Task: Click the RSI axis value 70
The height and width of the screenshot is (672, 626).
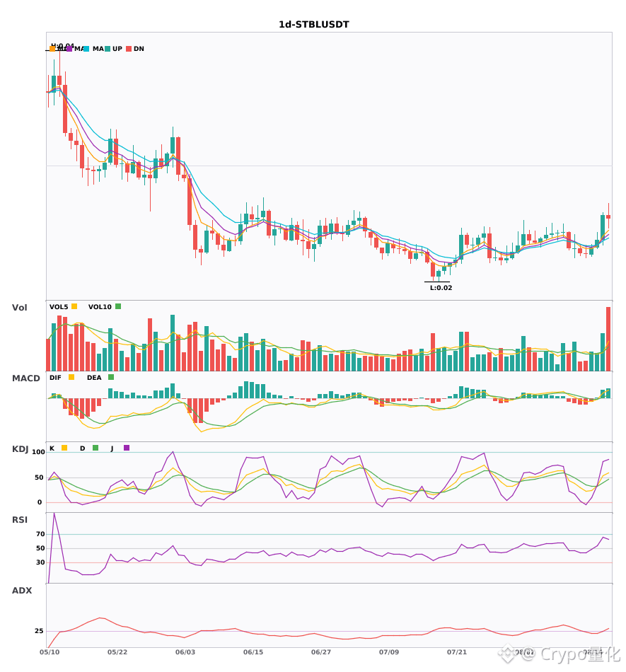Action: 40,534
